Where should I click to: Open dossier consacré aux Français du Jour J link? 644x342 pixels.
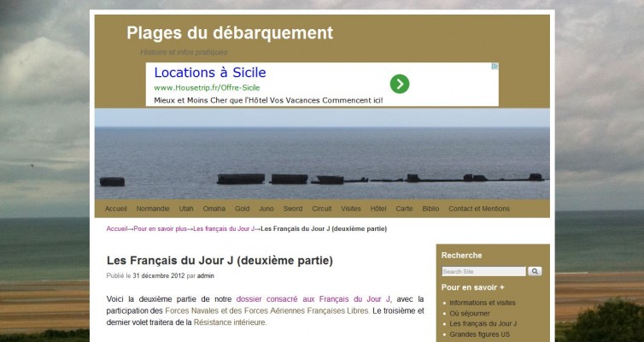pos(313,299)
